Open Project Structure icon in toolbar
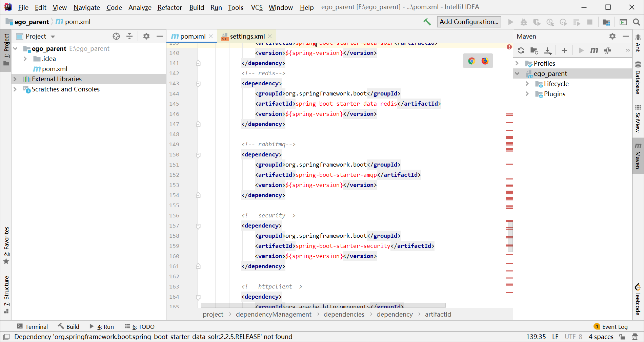The image size is (644, 342). 606,22
